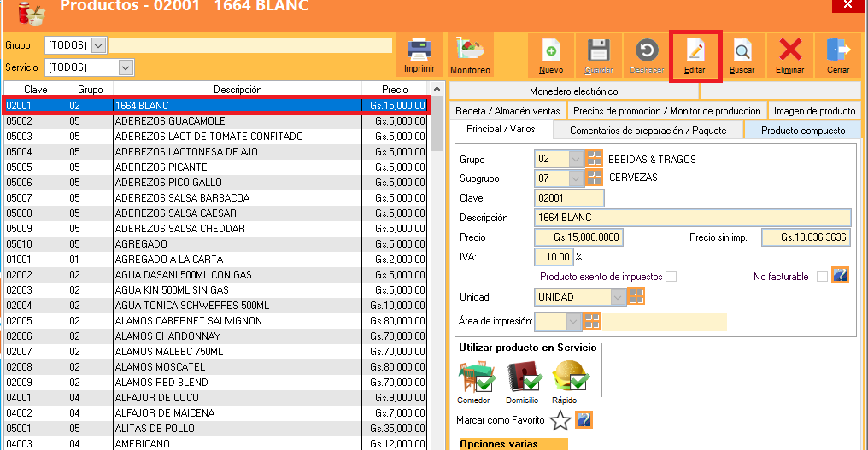Select row ALAMOS MALBEC 750ML
The height and width of the screenshot is (450, 868).
coord(216,352)
